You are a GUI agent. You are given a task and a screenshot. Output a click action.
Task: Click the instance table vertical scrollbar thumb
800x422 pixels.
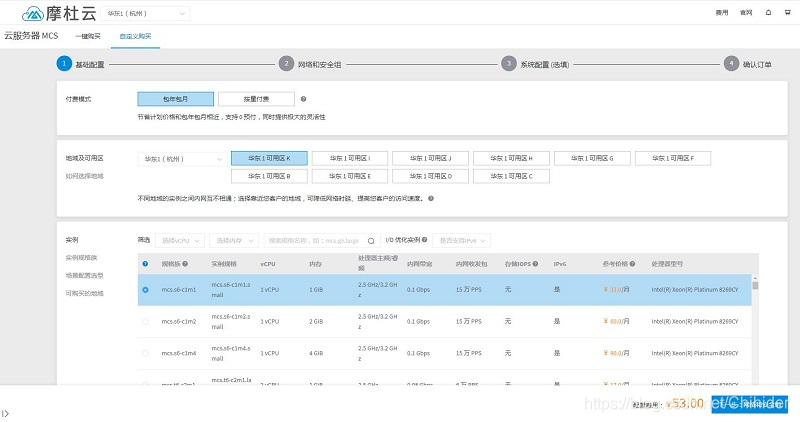(x=755, y=285)
